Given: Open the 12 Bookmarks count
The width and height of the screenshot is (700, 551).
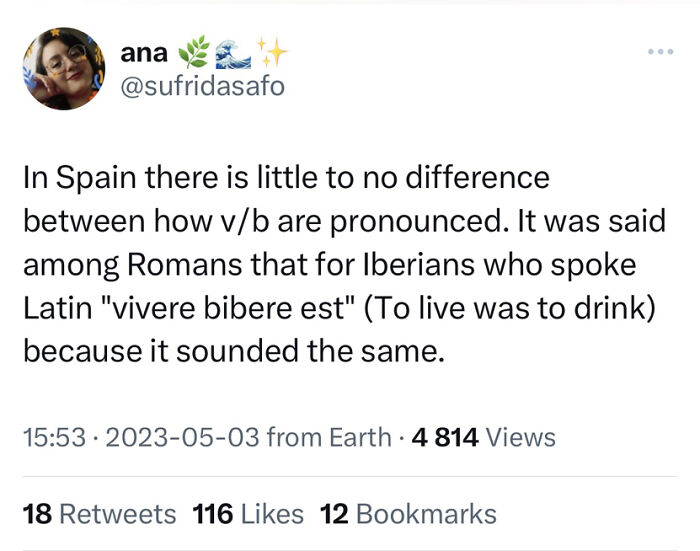Looking at the screenshot, I should pos(408,514).
